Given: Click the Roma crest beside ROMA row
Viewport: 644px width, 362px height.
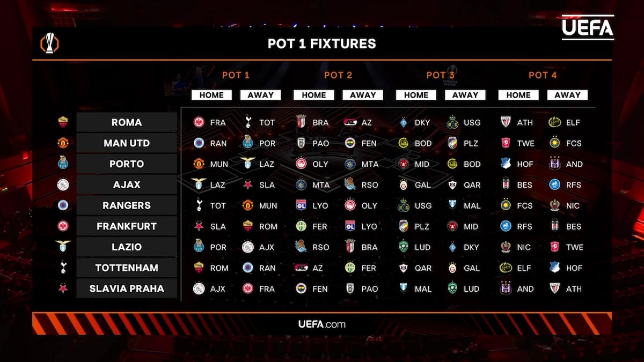Looking at the screenshot, I should tap(63, 122).
